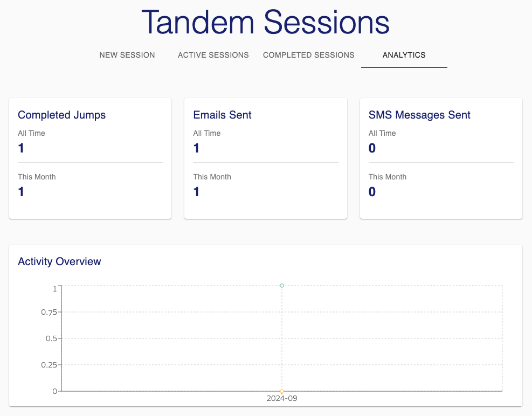This screenshot has width=532, height=416.
Task: Go to the Completed Sessions tab
Action: (x=309, y=55)
